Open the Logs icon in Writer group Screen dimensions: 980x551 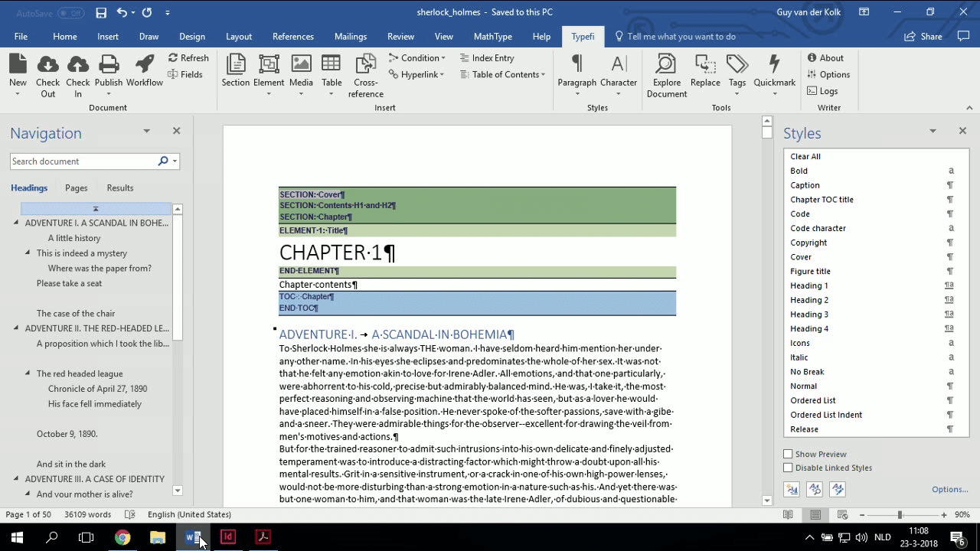[x=812, y=91]
